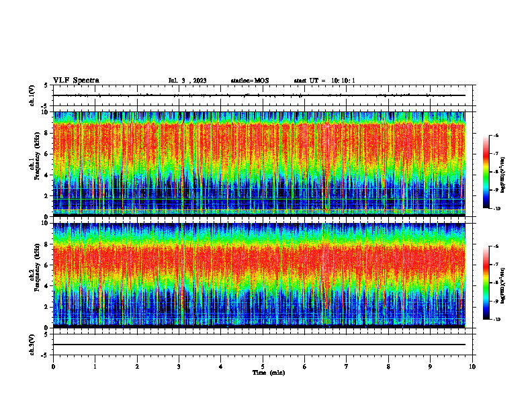Image resolution: width=532 pixels, height=411 pixels.
Task: Click inside the ch.1 spectrogram panel
Action: (259, 164)
